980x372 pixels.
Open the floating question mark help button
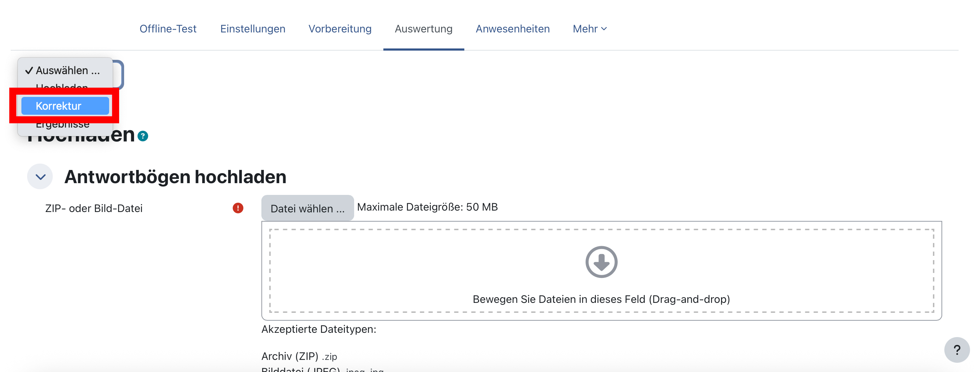957,350
